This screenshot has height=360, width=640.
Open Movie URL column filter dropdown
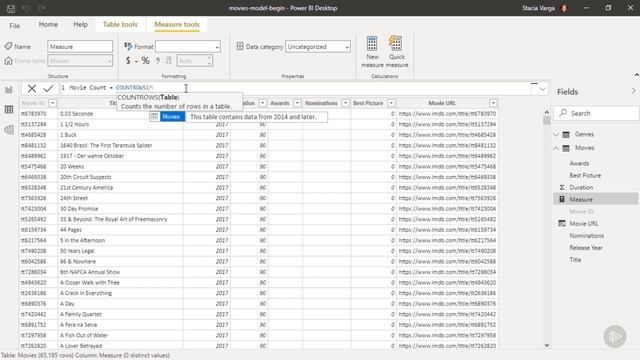(x=493, y=103)
